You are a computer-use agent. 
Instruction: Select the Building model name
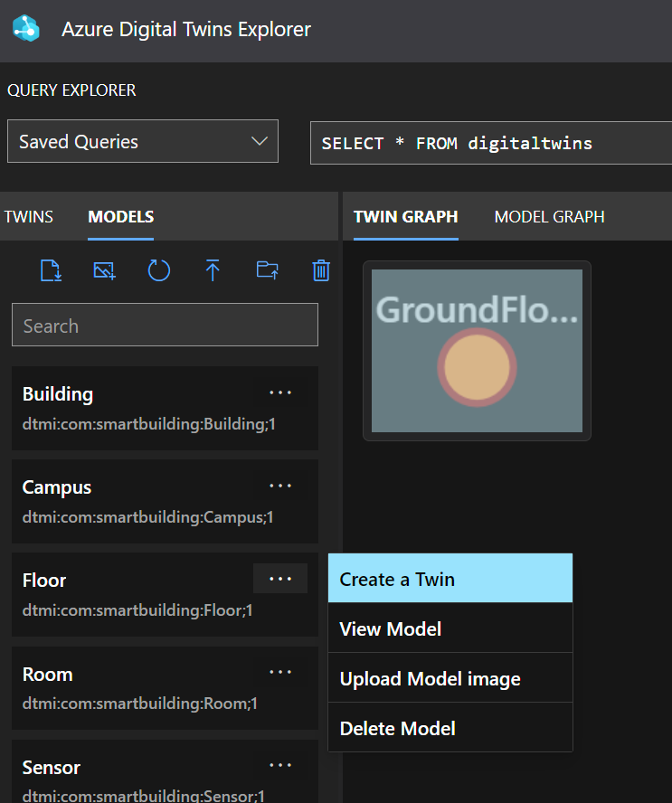coord(58,394)
